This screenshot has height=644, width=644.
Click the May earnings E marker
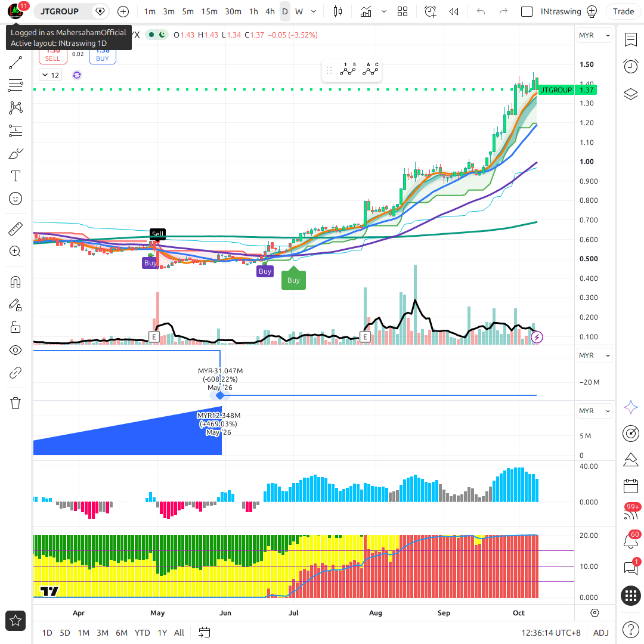(154, 337)
